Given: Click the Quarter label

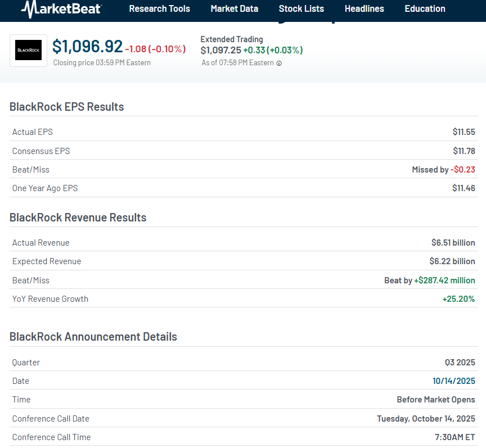Looking at the screenshot, I should tap(26, 363).
